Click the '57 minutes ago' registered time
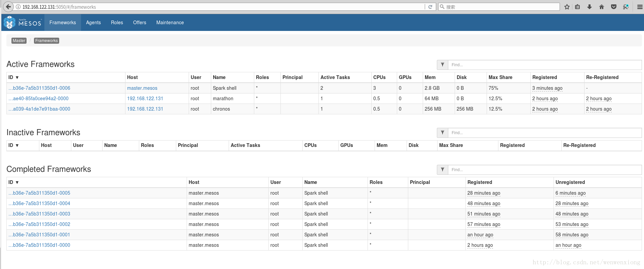Viewport: 644px width, 269px height. (x=484, y=224)
